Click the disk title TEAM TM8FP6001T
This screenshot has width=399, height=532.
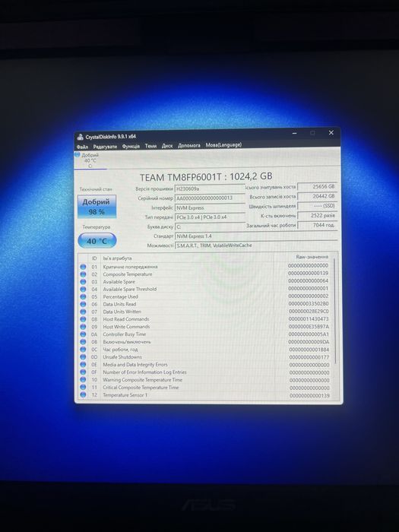(x=206, y=177)
